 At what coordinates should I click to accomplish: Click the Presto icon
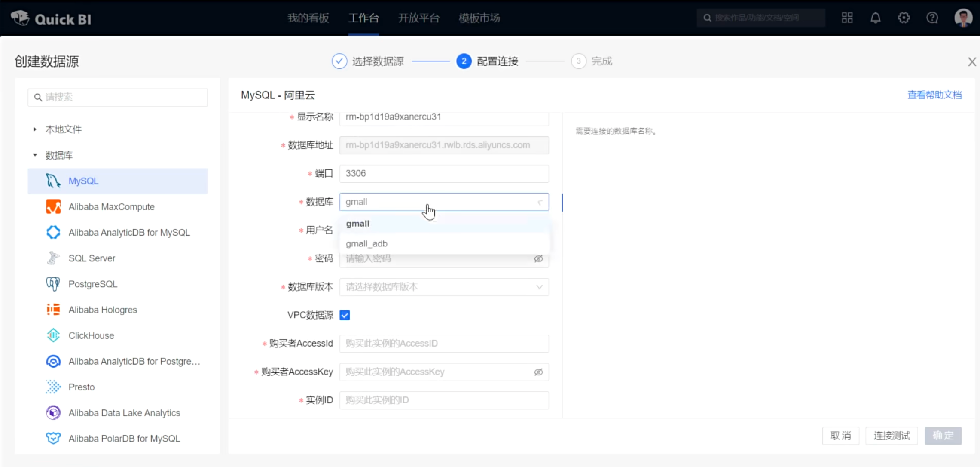[53, 387]
